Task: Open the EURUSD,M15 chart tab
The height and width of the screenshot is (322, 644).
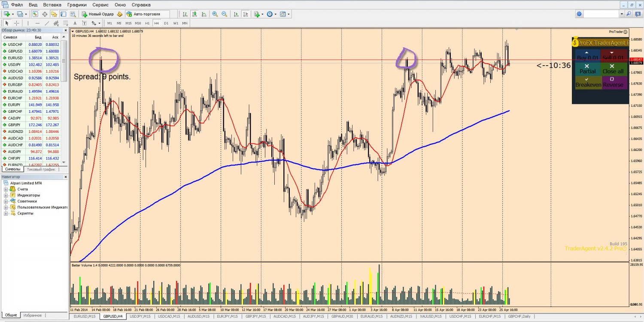Action: pyautogui.click(x=85, y=316)
